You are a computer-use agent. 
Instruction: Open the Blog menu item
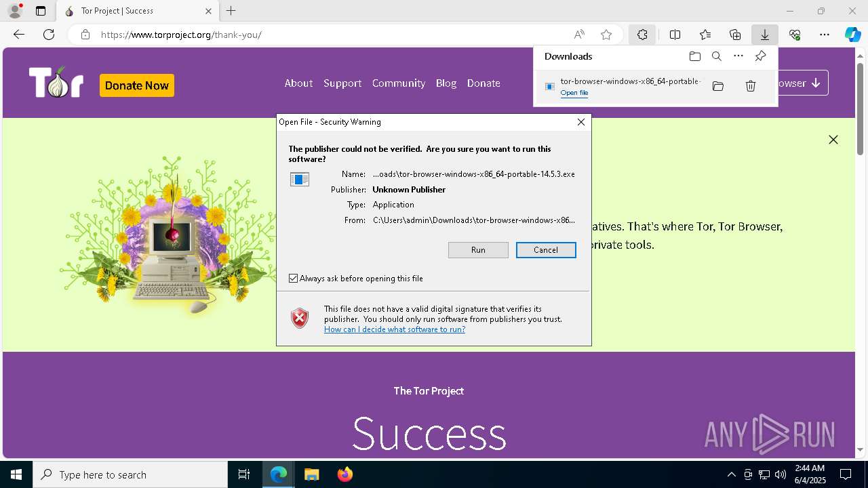coord(446,83)
